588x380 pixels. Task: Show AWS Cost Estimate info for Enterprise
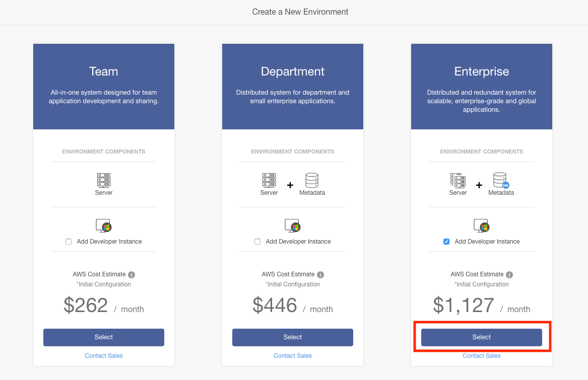point(509,275)
